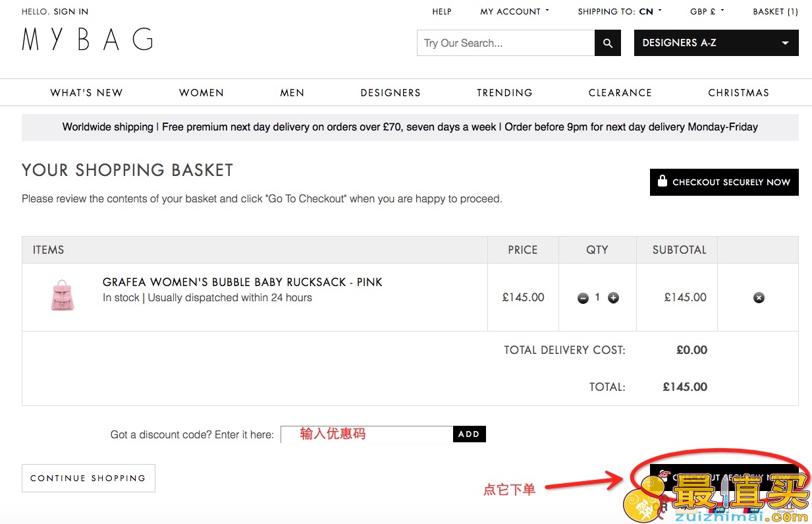Click the discount code input field
Image resolution: width=812 pixels, height=524 pixels.
click(367, 434)
